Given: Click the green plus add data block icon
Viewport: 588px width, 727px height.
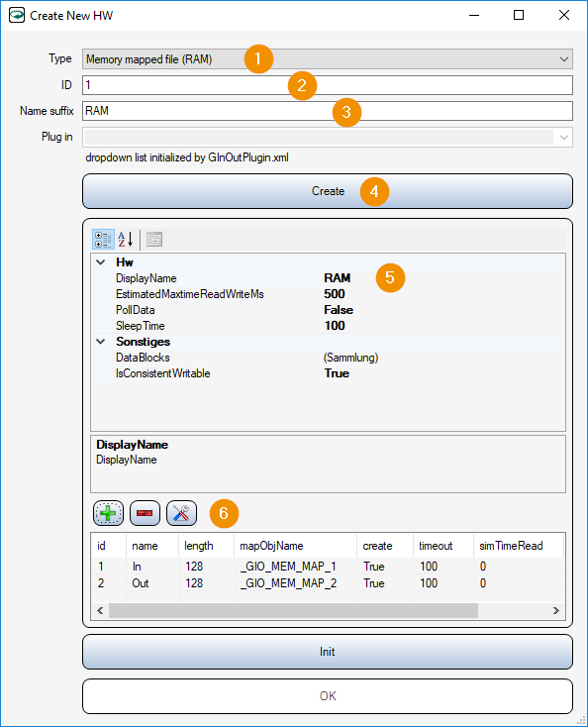Looking at the screenshot, I should pos(108,513).
